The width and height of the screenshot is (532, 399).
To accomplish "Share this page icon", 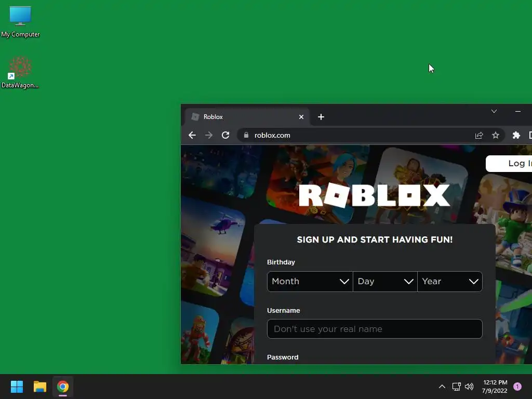I will point(478,136).
